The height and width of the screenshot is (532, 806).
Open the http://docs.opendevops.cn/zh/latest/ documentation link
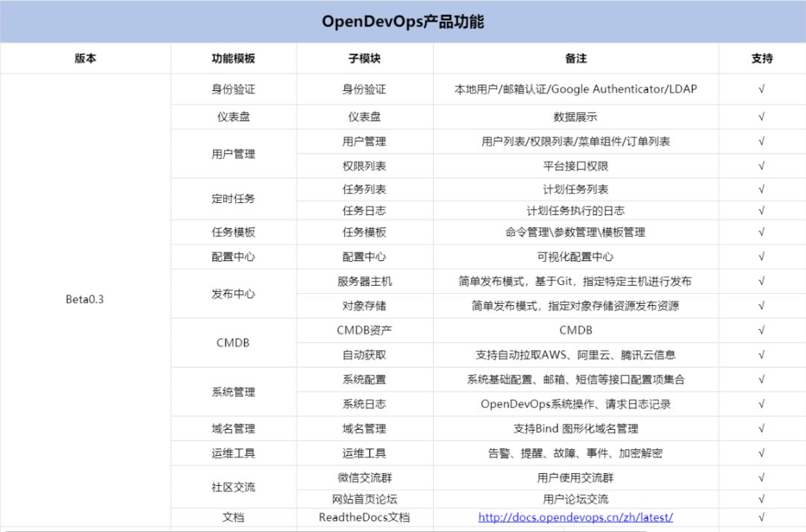point(575,517)
